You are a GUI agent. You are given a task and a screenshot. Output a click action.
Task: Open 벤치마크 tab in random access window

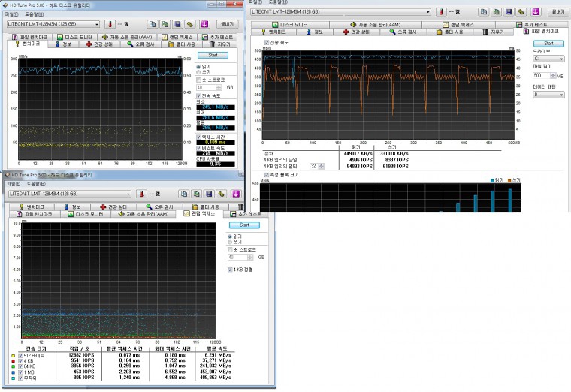click(x=32, y=207)
